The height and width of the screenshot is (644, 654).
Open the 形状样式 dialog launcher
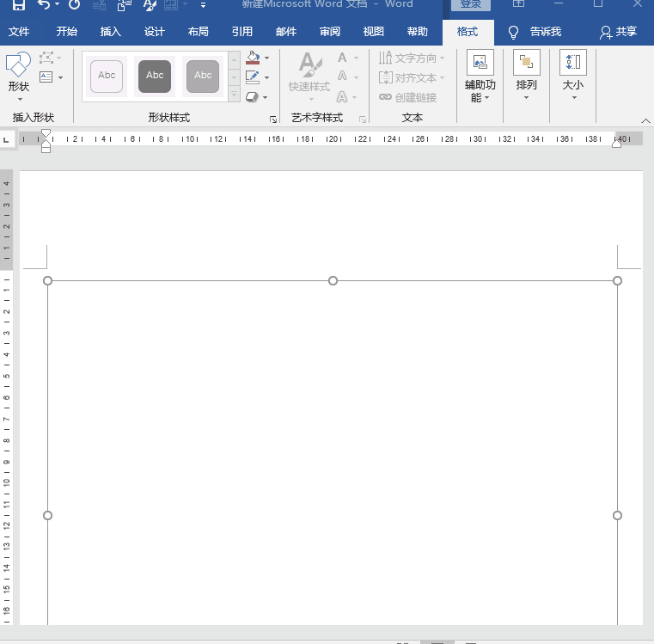coord(273,120)
